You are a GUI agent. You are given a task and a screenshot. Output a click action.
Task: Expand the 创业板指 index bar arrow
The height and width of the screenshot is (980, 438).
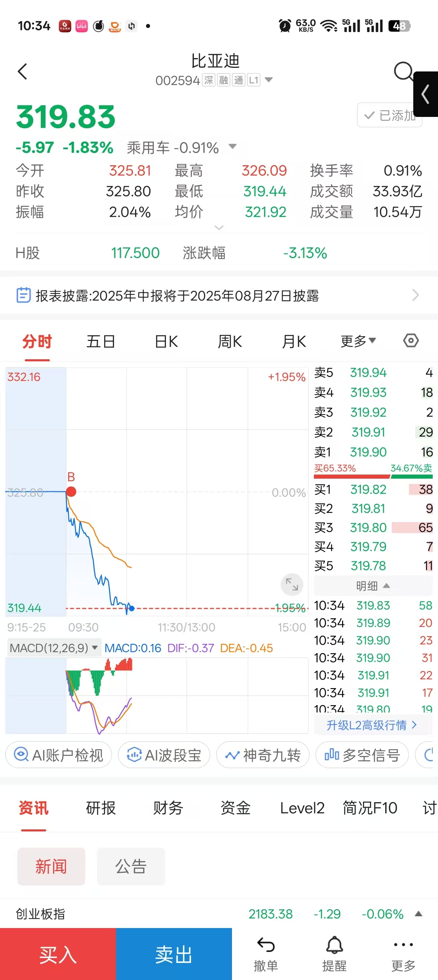point(419,914)
